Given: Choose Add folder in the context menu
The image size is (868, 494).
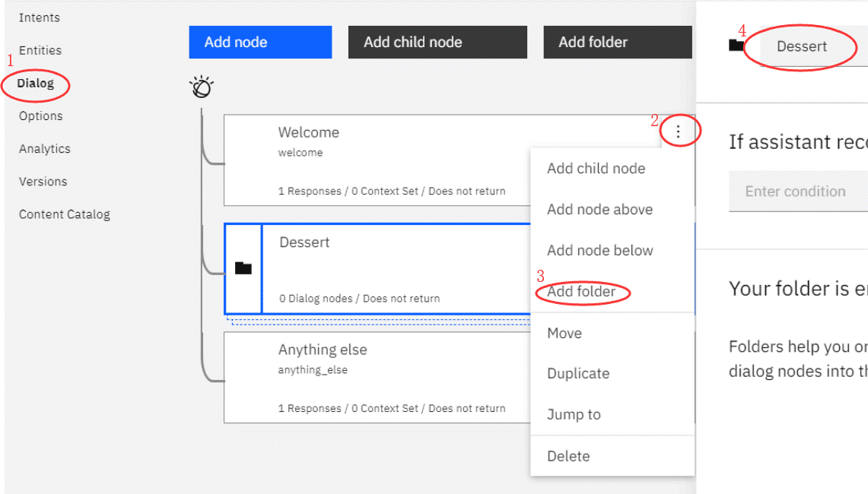Looking at the screenshot, I should [581, 292].
